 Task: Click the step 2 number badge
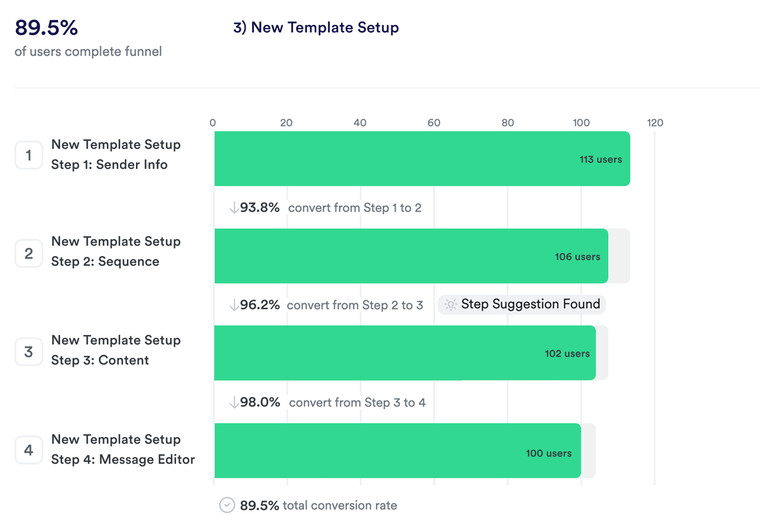click(29, 253)
